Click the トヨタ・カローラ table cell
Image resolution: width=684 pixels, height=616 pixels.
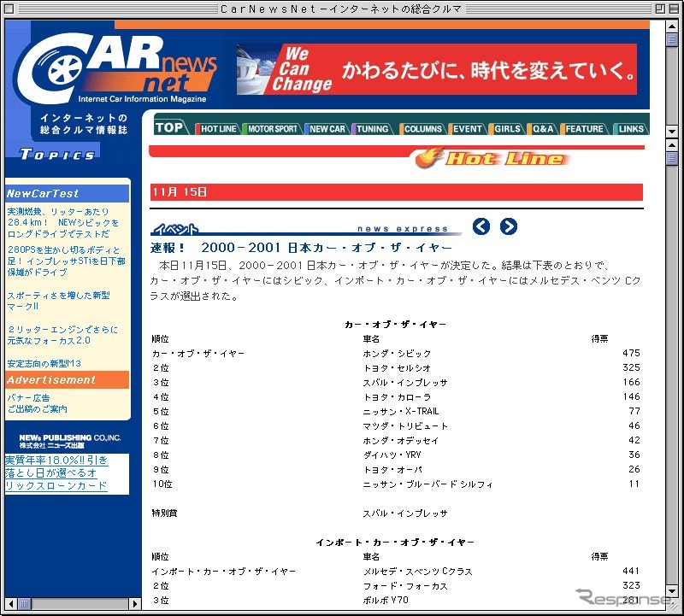click(x=397, y=397)
